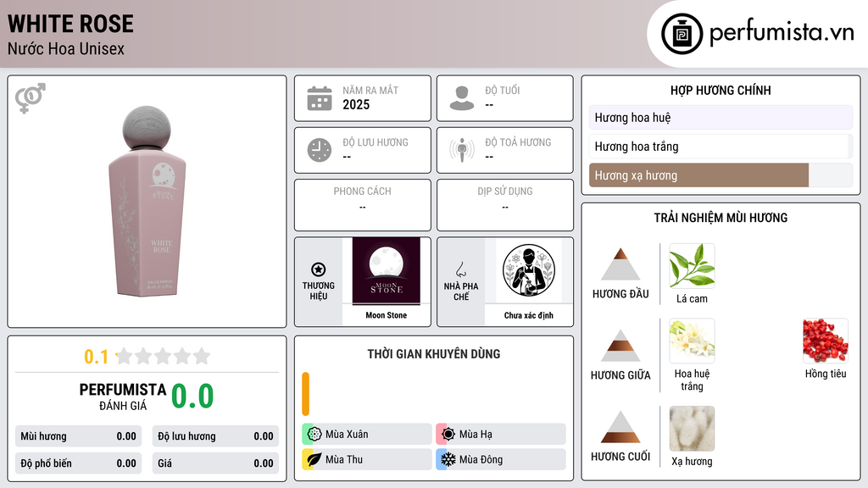Click the Hương đầu pyramid icon
Image resolution: width=868 pixels, height=488 pixels.
(620, 264)
